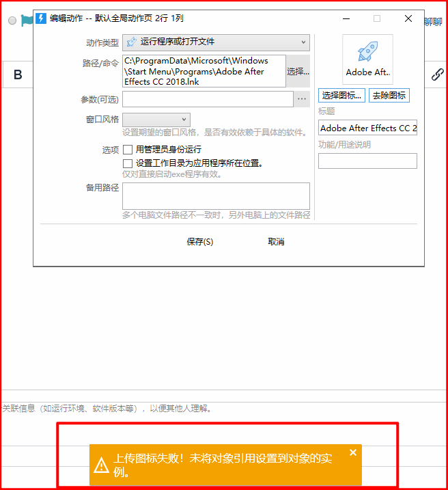
Task: Click into the 备用路径 text area
Action: tap(216, 196)
